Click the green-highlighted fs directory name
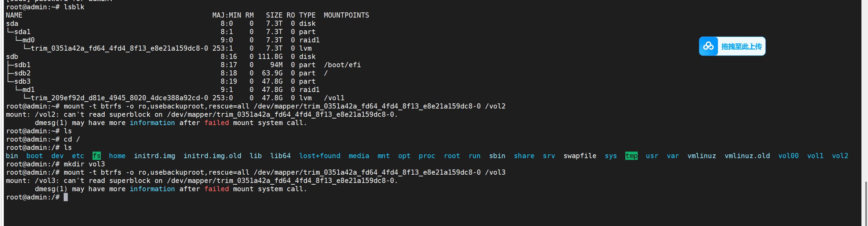868x226 pixels. [x=97, y=156]
